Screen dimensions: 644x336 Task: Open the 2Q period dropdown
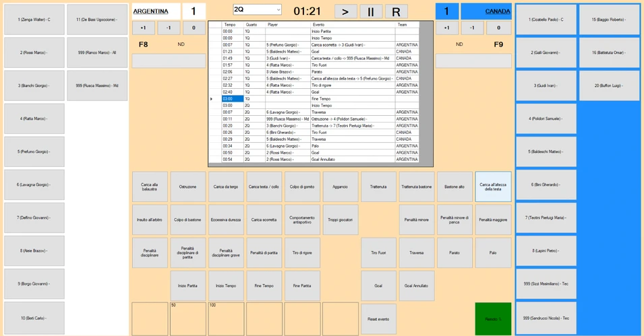pyautogui.click(x=257, y=9)
